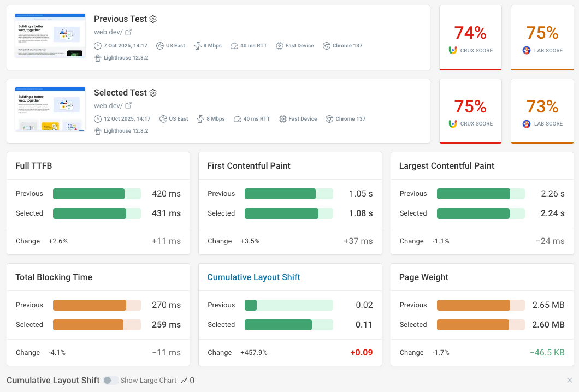The height and width of the screenshot is (392, 579).
Task: Click the CrUX score icon in Previous Test
Action: tap(452, 50)
